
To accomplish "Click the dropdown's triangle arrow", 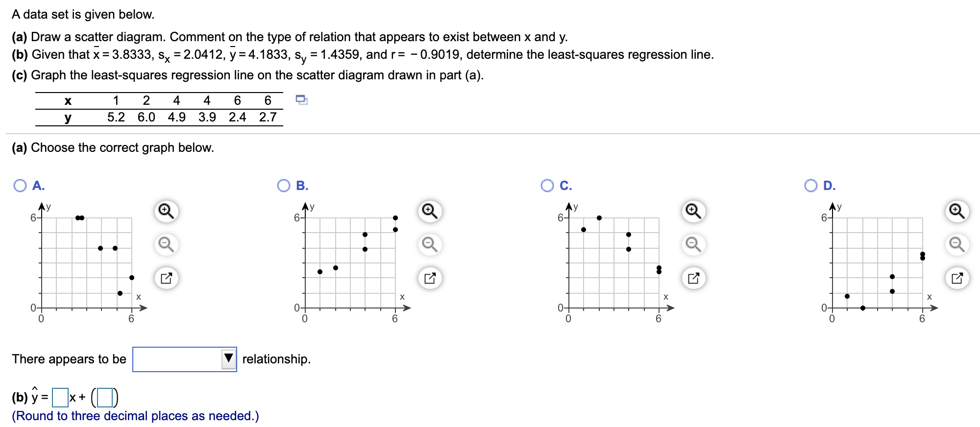I will click(x=227, y=359).
